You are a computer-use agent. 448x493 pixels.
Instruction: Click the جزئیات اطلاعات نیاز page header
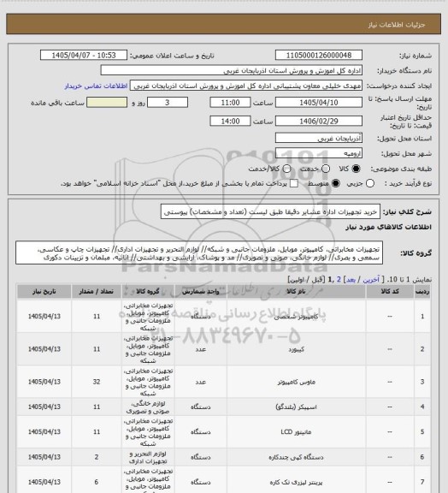397,25
